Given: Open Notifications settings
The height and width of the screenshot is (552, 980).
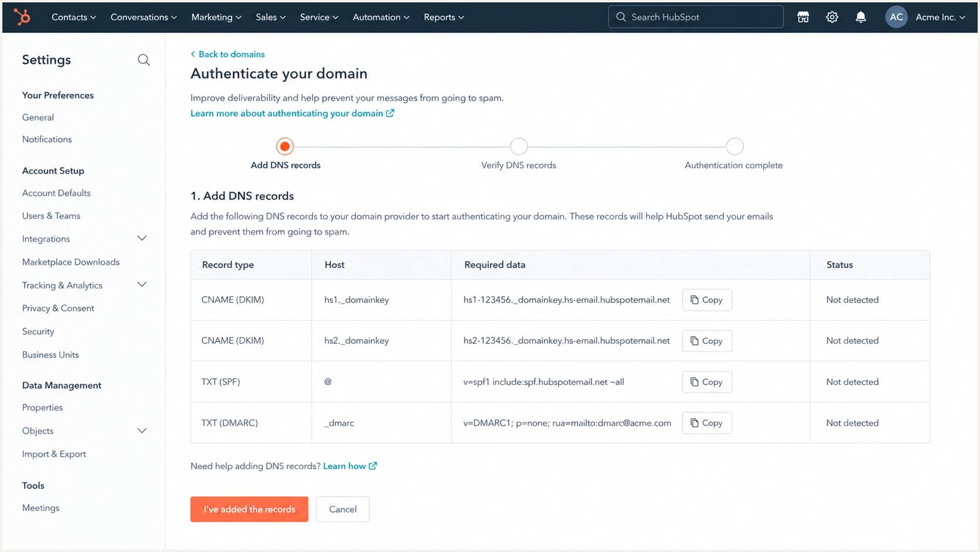Looking at the screenshot, I should point(47,139).
